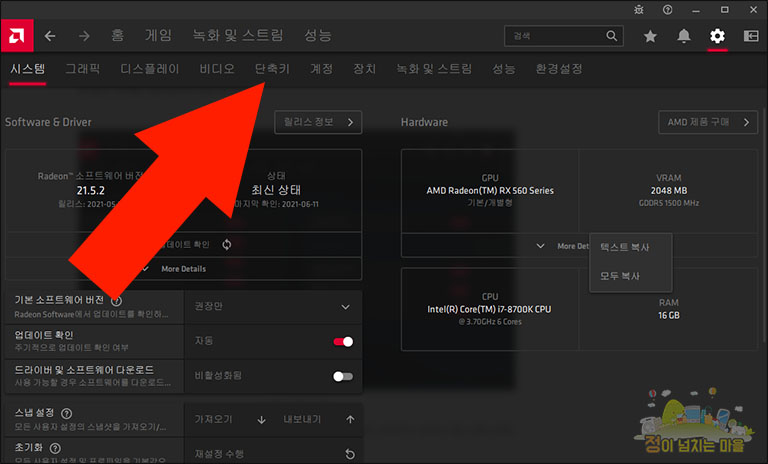Viewport: 768px width, 464px height.
Task: Click the update check refresh icon
Action: (226, 244)
